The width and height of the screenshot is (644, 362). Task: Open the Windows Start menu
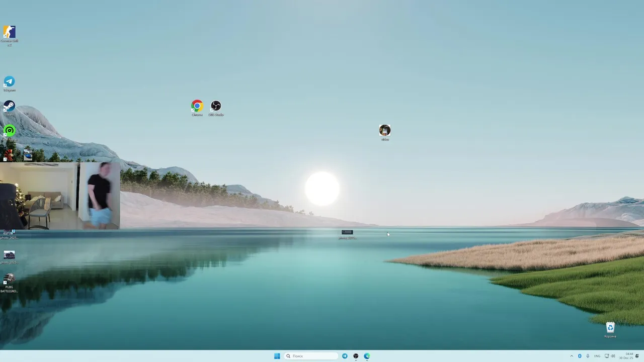pos(277,356)
